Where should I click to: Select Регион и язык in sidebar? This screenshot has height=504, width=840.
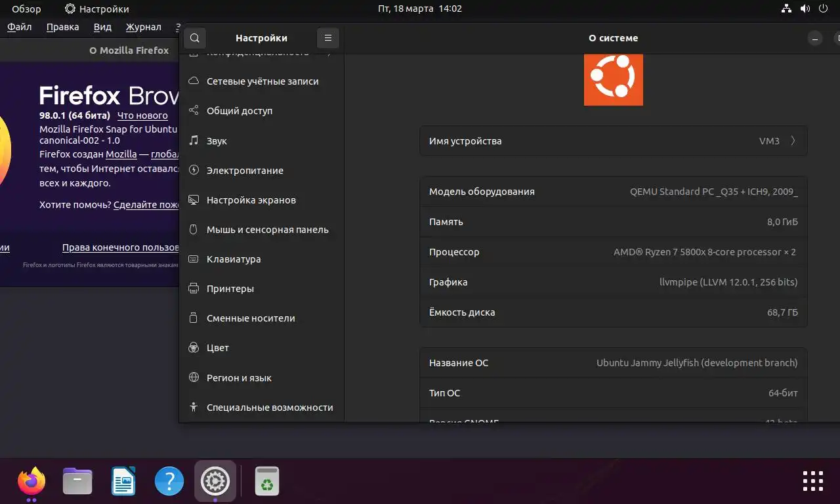pos(261,377)
